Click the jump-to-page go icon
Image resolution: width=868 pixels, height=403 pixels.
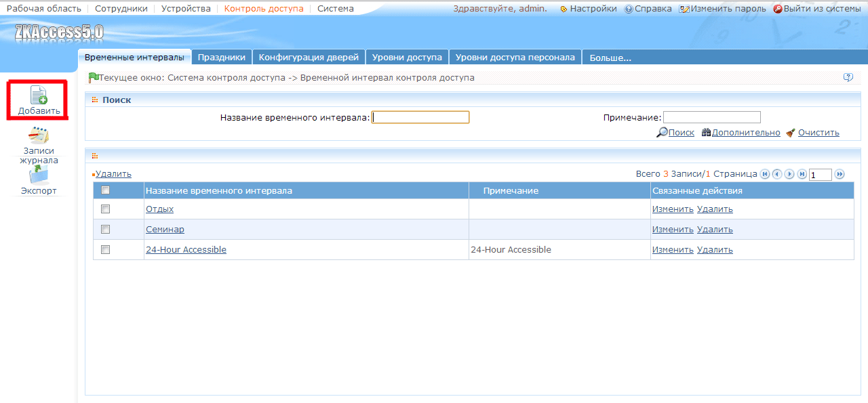click(x=840, y=174)
